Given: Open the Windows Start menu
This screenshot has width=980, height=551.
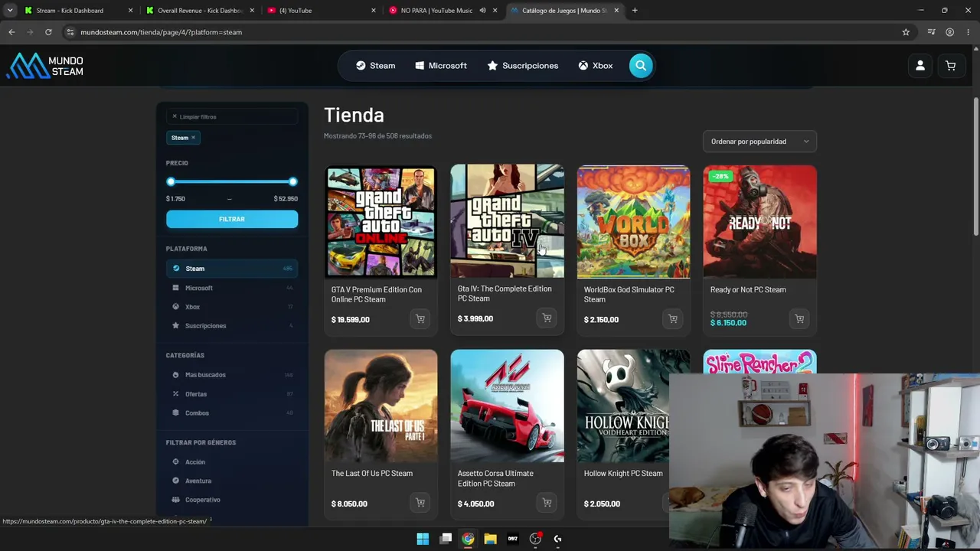Looking at the screenshot, I should click(423, 539).
